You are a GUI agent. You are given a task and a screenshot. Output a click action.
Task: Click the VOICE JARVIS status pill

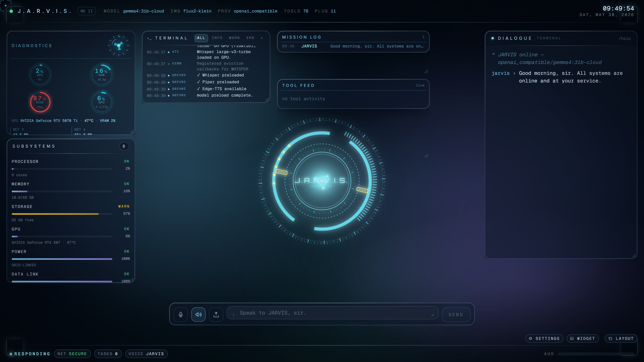point(146,354)
